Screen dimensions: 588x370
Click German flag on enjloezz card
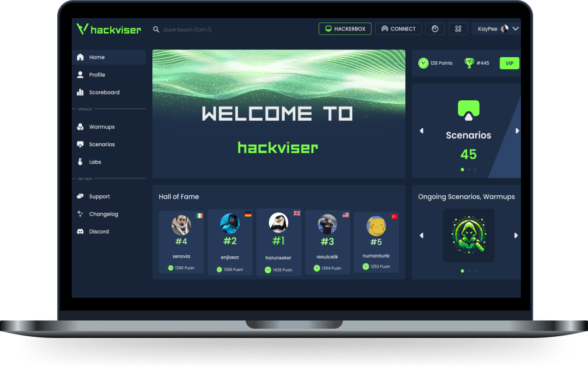point(249,214)
